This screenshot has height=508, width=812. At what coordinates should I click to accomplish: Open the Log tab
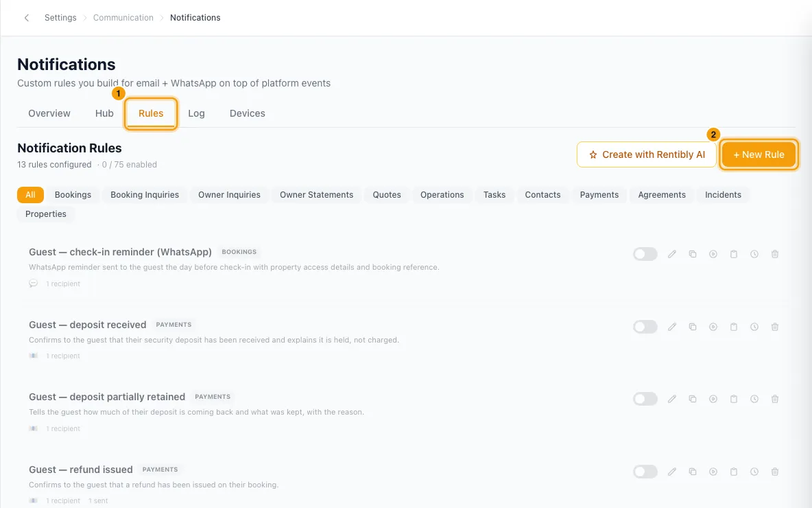pos(196,113)
